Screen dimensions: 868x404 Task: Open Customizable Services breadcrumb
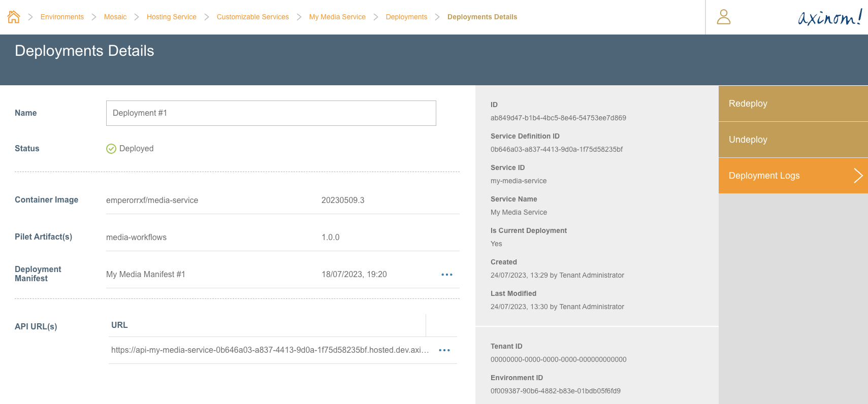pos(252,17)
